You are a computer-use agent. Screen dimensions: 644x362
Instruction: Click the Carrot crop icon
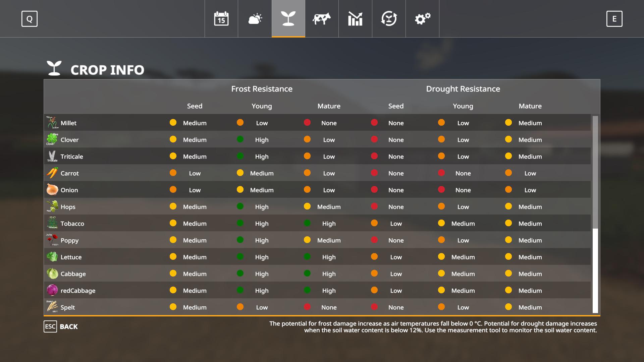coord(52,173)
